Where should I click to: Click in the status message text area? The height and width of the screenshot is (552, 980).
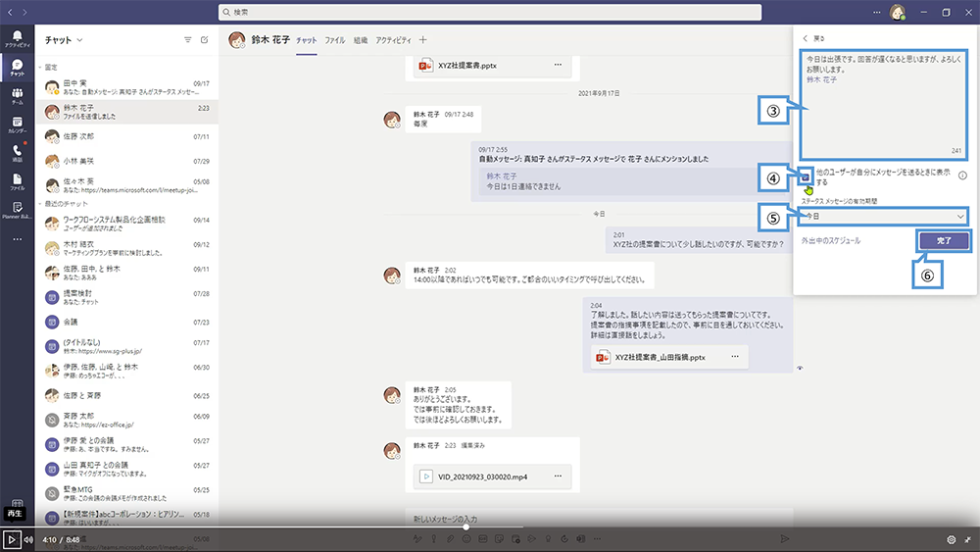click(883, 104)
